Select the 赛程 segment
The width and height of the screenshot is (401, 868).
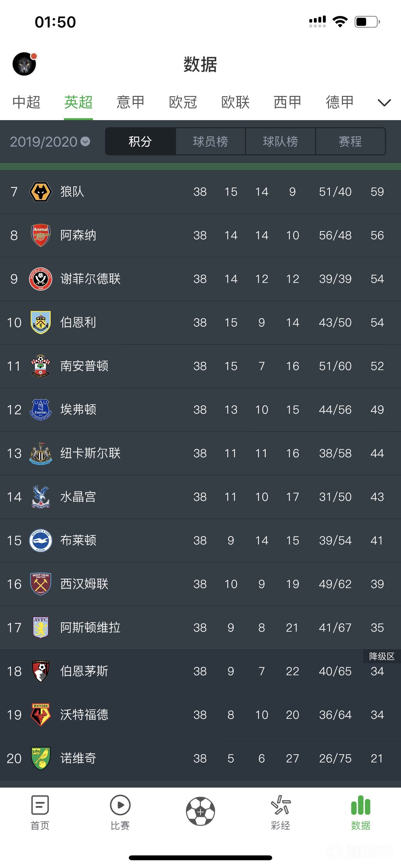click(x=350, y=141)
